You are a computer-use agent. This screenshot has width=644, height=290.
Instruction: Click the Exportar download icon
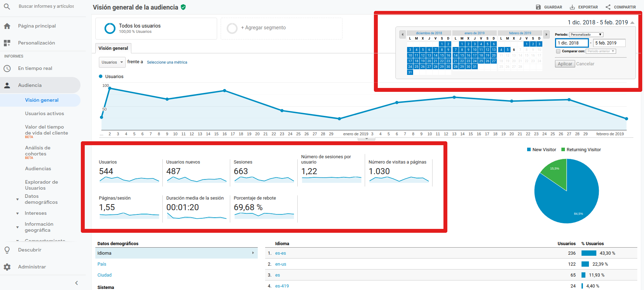coord(572,7)
